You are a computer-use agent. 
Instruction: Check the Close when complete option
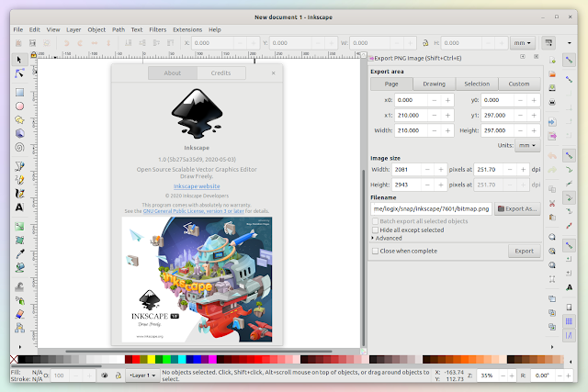pos(375,251)
